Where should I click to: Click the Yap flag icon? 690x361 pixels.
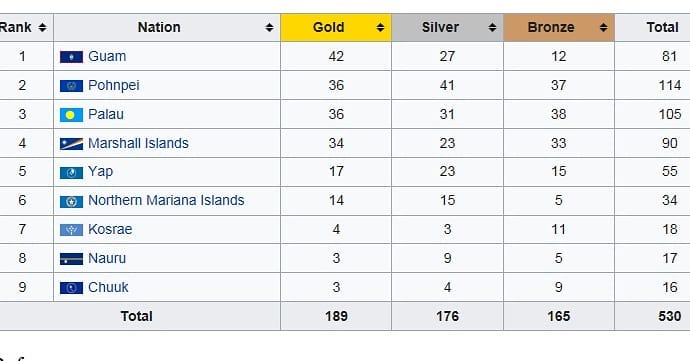tap(71, 173)
